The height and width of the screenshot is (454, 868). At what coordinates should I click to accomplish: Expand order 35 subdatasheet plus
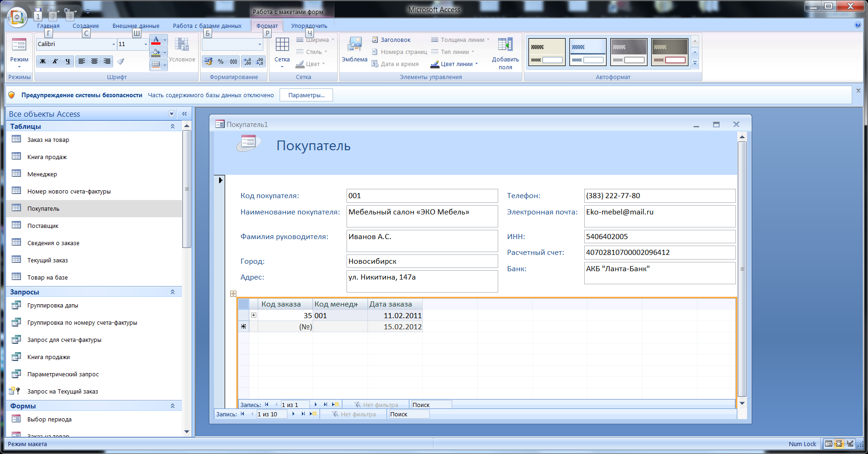pos(254,315)
